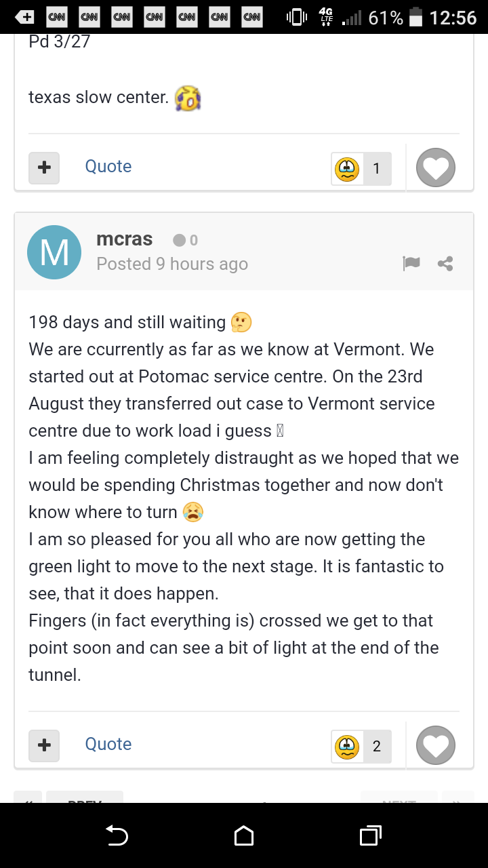This screenshot has height=868, width=488.
Task: Toggle multiquote on the texas slow center post
Action: [44, 167]
